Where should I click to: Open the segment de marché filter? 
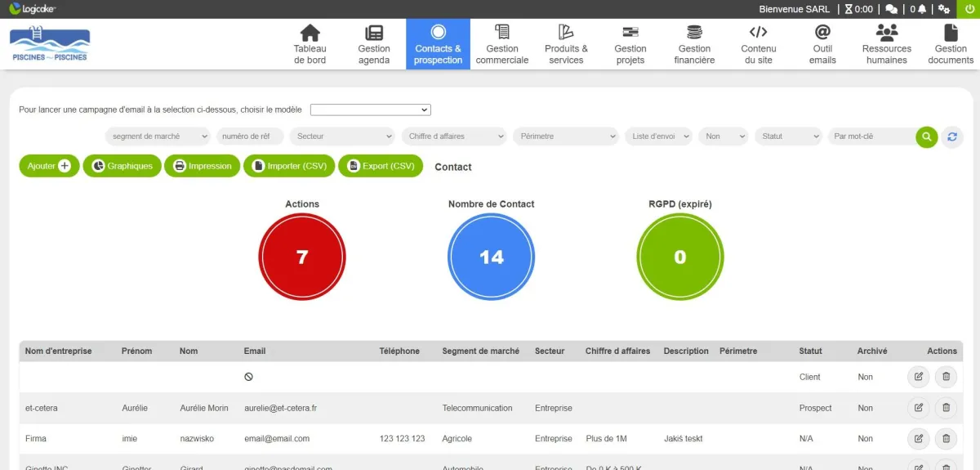point(158,137)
